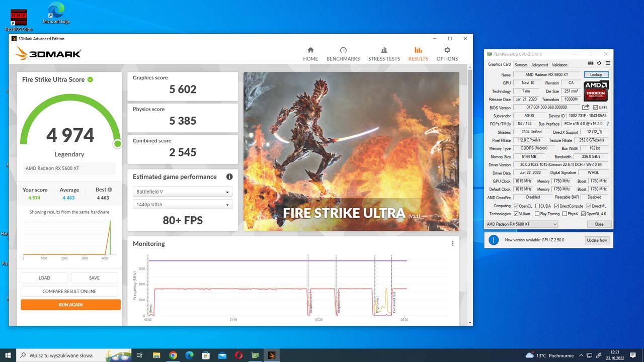Open Microsoft Store from taskbar
Viewport: 644px width, 362px height.
(x=206, y=355)
